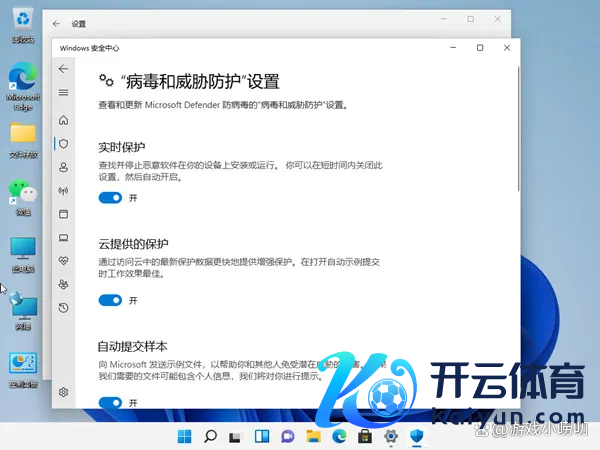Image resolution: width=600 pixels, height=450 pixels.
Task: Open Windows Start menu on taskbar
Action: pos(185,436)
